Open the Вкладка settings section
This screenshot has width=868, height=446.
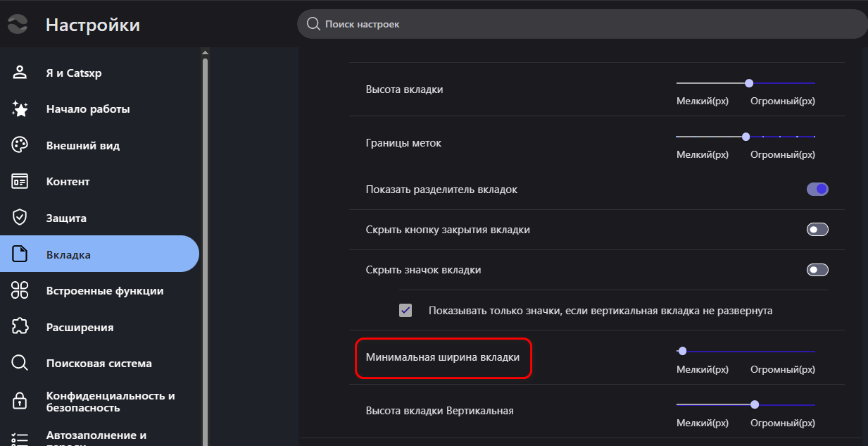(99, 254)
